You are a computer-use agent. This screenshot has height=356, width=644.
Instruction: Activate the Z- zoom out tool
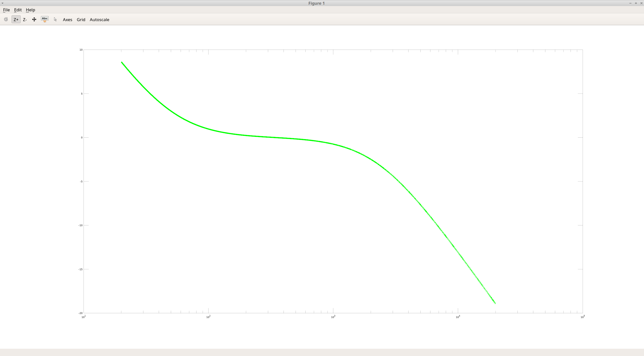tap(25, 19)
